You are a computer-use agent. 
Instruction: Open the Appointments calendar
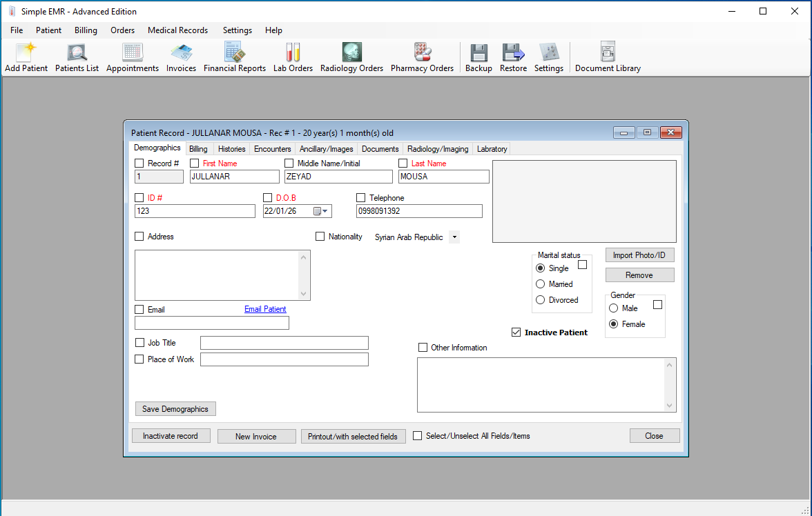pyautogui.click(x=132, y=57)
